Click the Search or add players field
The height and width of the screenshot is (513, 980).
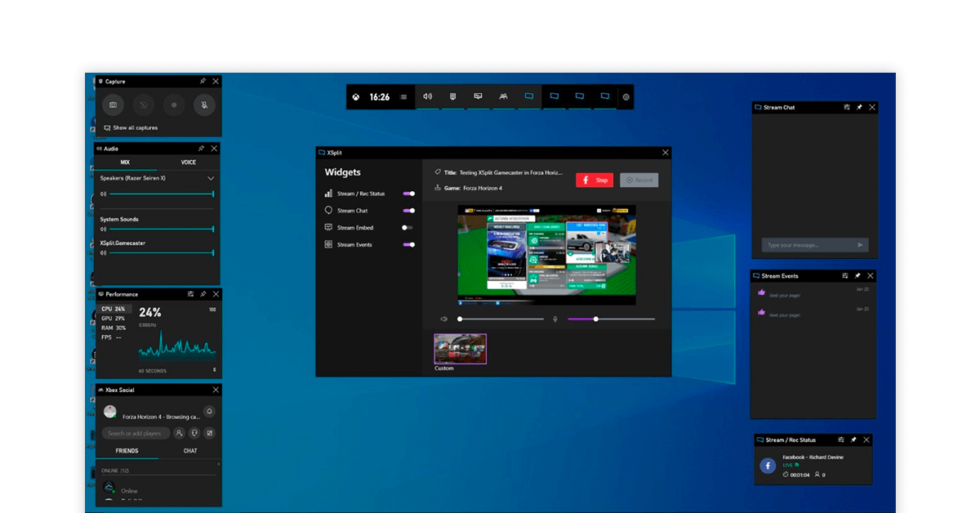[136, 434]
